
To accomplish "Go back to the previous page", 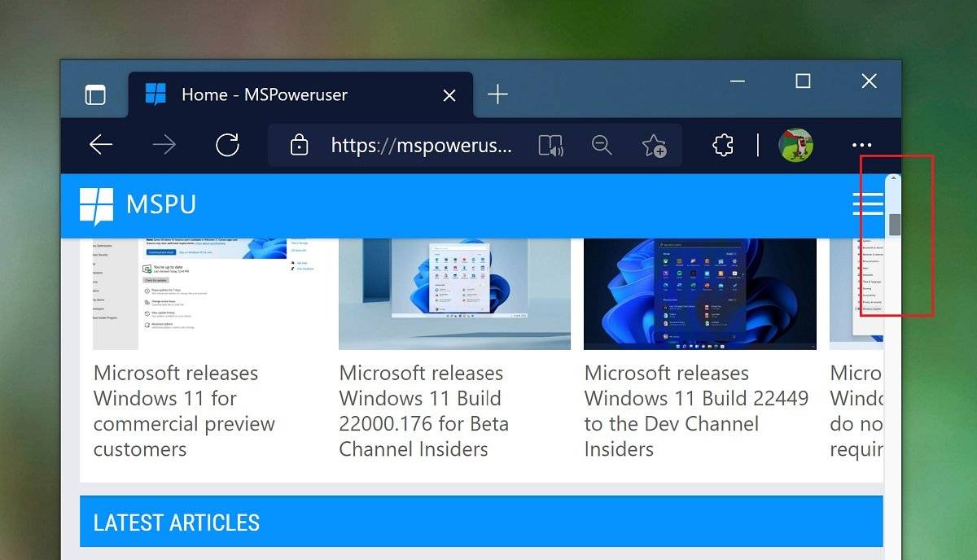I will 101,145.
